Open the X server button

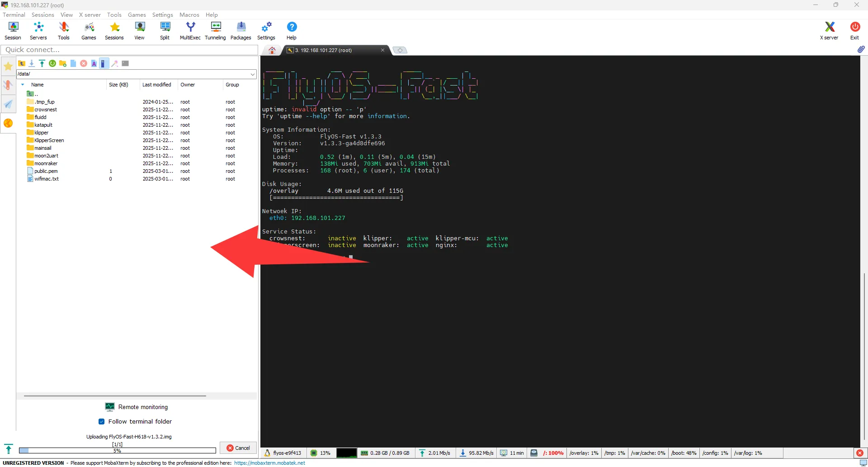(x=829, y=31)
